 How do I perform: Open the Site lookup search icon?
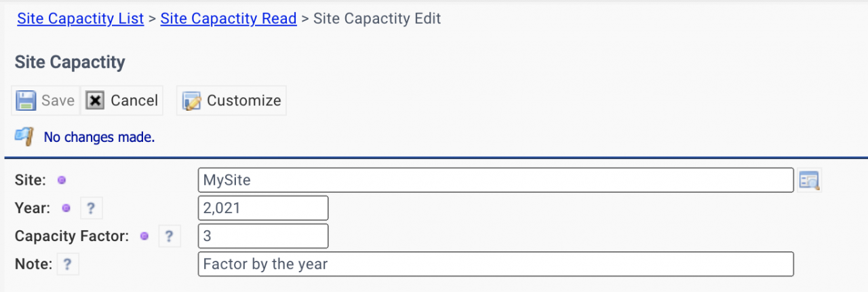coord(809,181)
